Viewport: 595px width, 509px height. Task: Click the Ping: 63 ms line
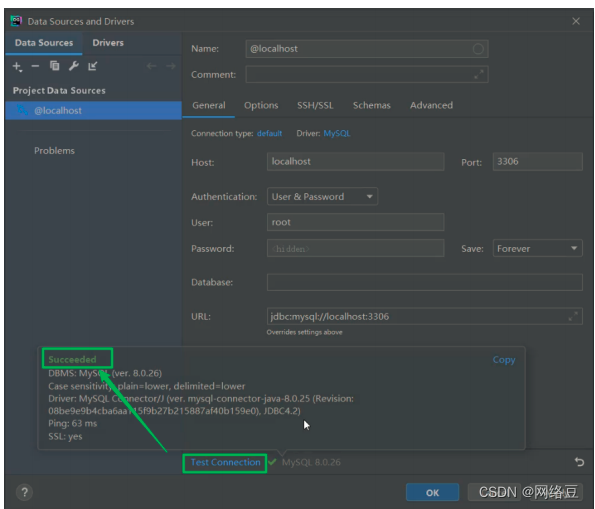click(72, 423)
